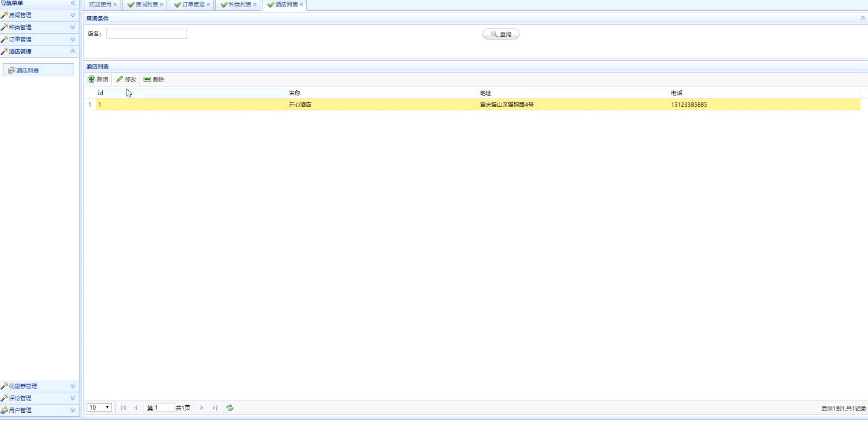Click the green refresh icon in pager
Image resolution: width=868 pixels, height=421 pixels.
(230, 407)
